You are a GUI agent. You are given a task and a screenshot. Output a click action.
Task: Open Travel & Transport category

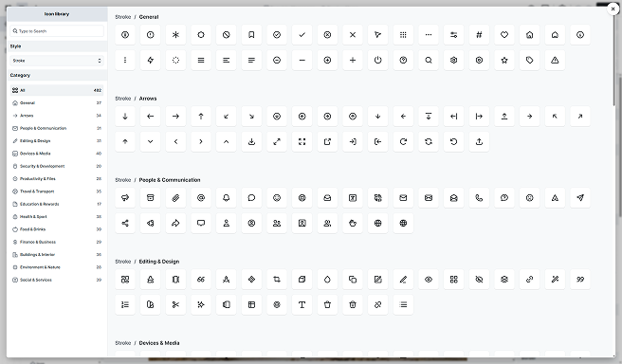click(57, 191)
